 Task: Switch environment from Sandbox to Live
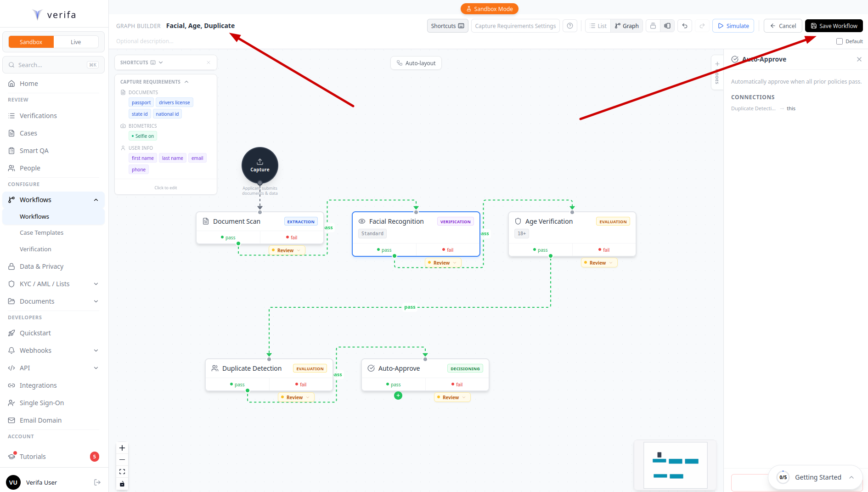point(76,41)
